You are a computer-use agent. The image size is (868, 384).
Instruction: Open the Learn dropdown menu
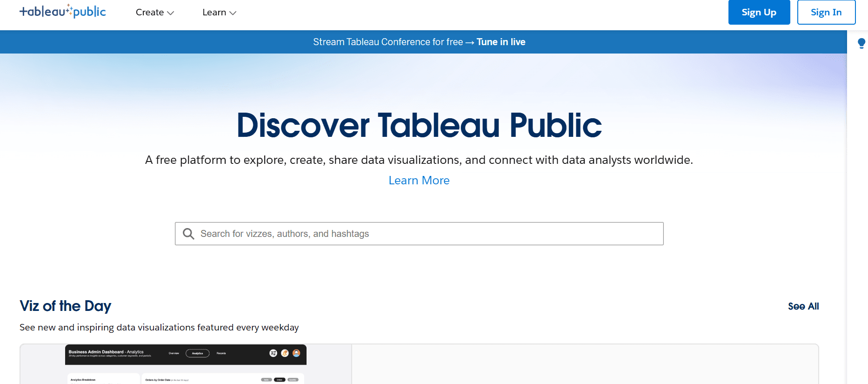pos(220,13)
